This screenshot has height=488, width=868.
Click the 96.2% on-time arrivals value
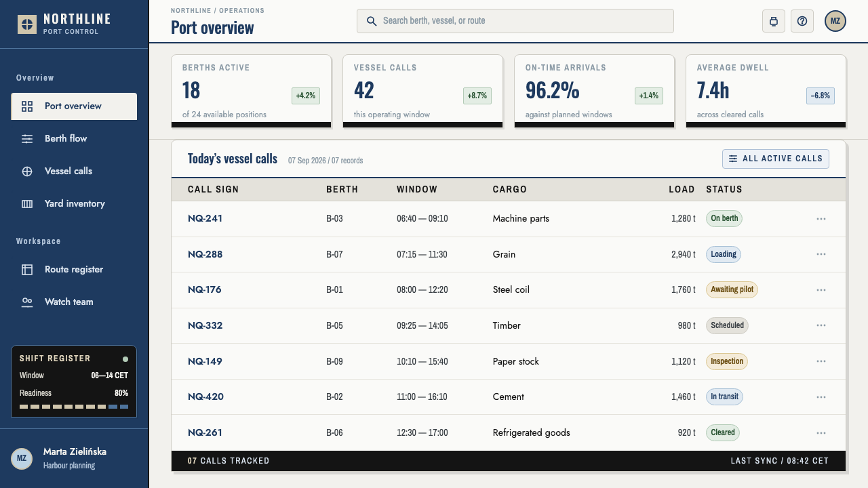553,90
